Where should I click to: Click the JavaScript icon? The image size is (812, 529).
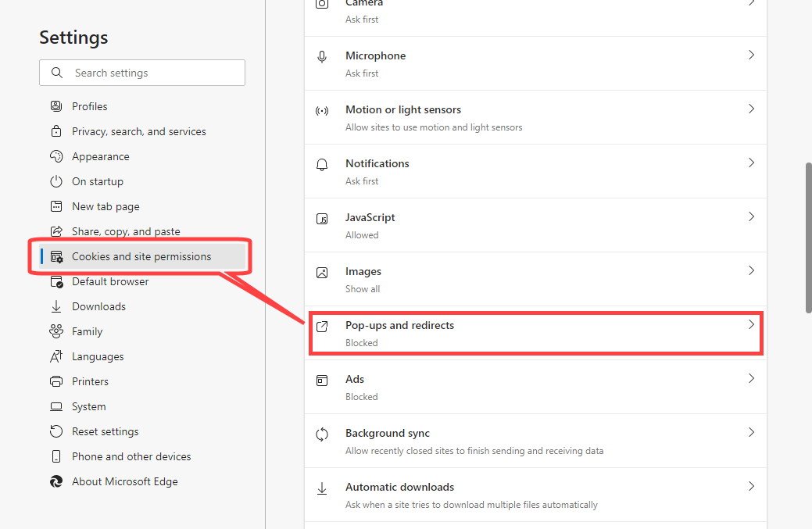coord(321,219)
